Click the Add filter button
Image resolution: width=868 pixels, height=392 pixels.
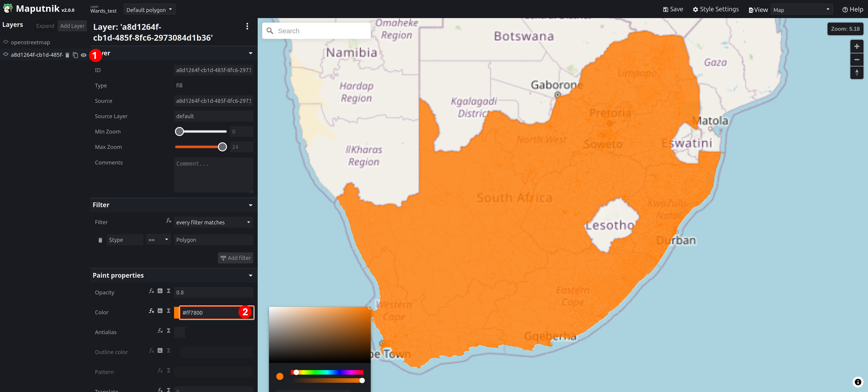pyautogui.click(x=235, y=258)
